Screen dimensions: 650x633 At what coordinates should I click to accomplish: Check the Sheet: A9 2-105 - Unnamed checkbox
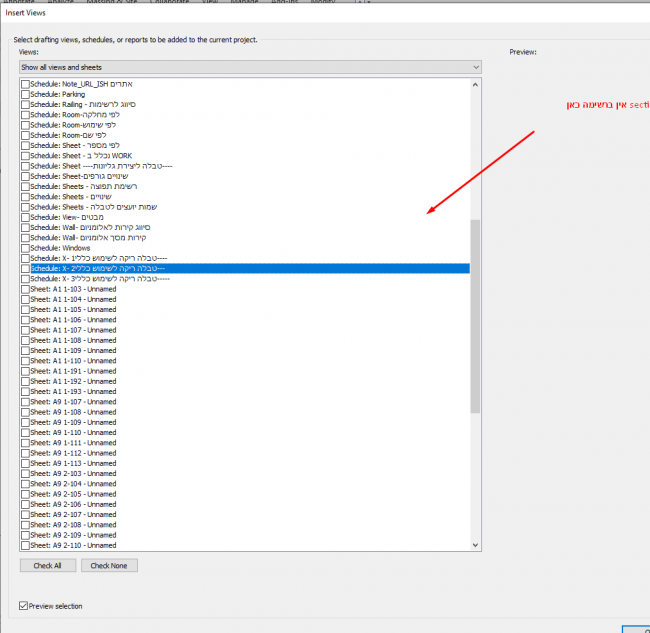tap(25, 494)
